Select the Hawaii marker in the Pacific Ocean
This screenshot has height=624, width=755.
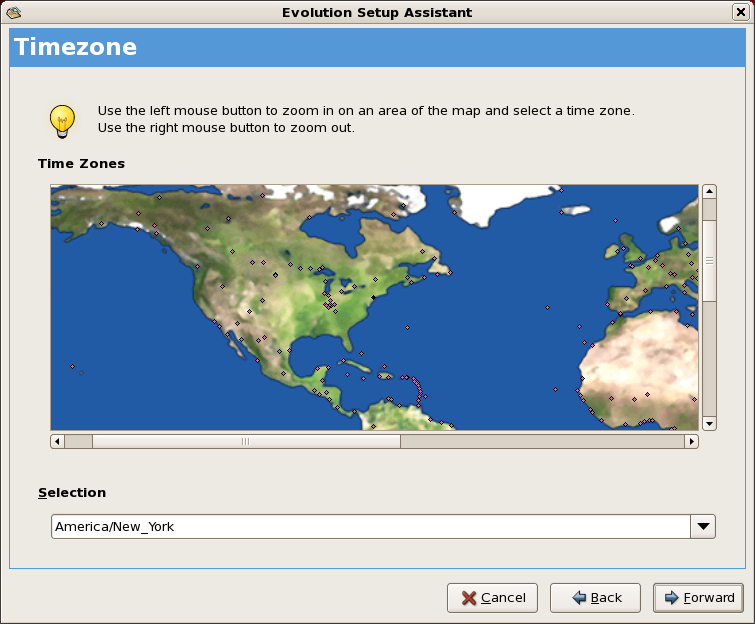tap(72, 366)
